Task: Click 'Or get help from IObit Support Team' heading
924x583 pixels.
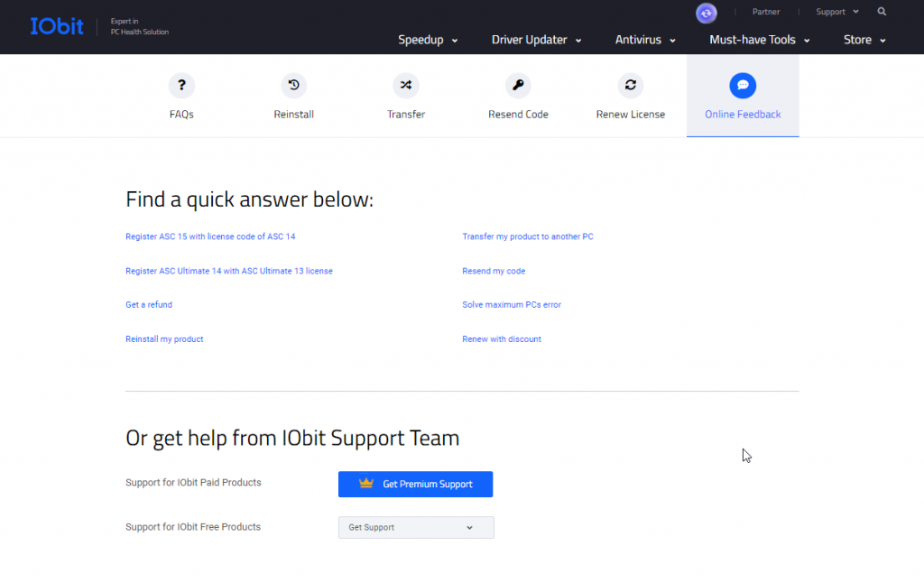Action: pos(292,438)
